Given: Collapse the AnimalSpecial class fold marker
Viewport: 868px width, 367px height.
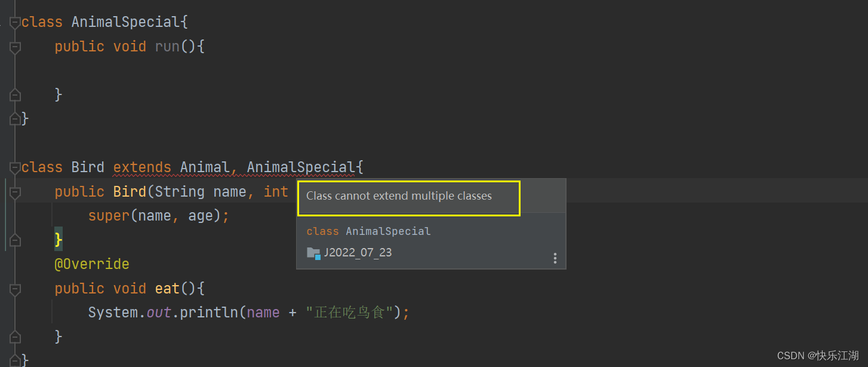Looking at the screenshot, I should point(15,23).
